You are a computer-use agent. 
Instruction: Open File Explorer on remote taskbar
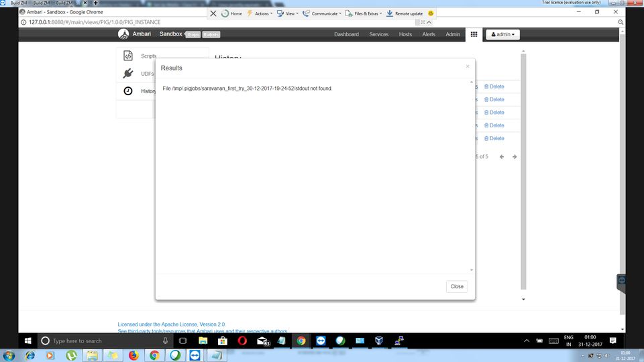[203, 341]
